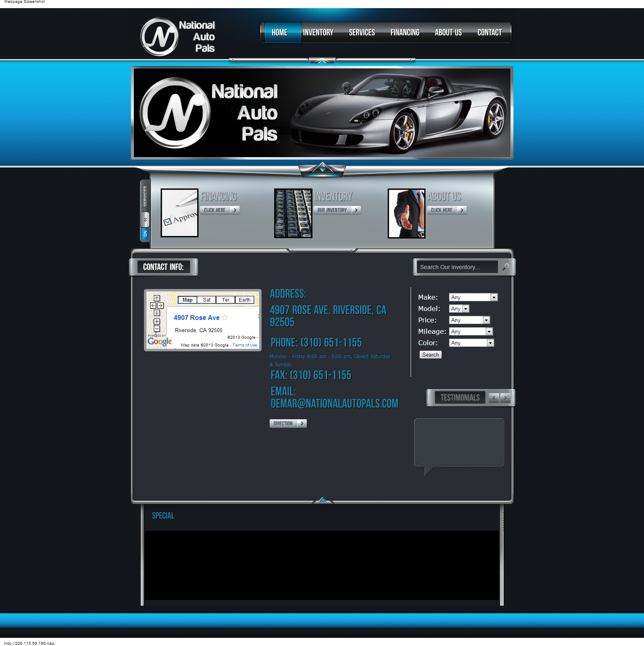Viewport: 644px width, 646px height.
Task: Open the Model dropdown
Action: (459, 309)
